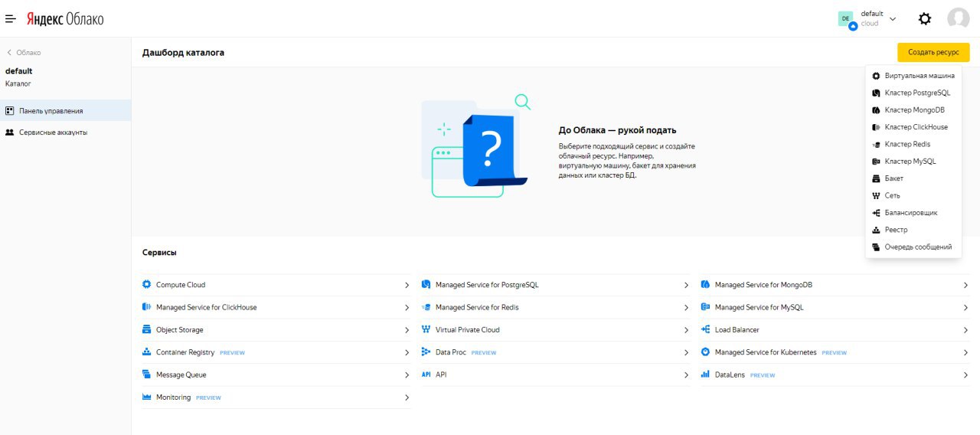The image size is (980, 435).
Task: Pick Сеть from the create menu
Action: coord(913,195)
